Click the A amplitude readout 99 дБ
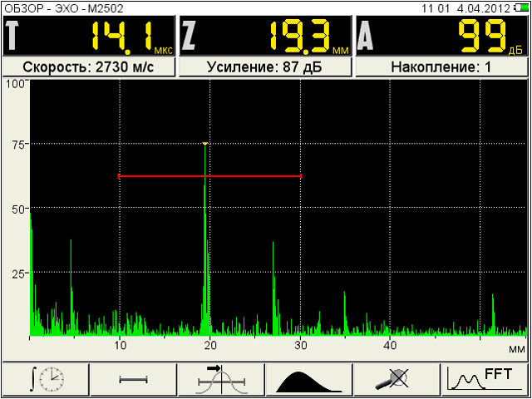 tap(441, 36)
